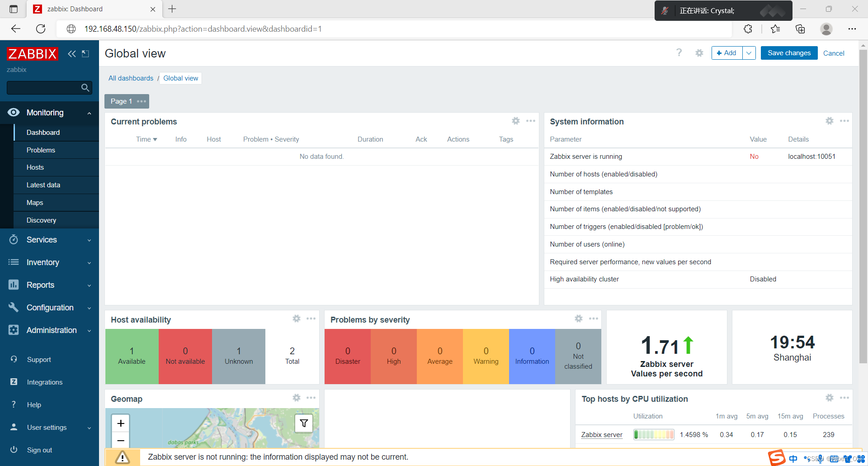Sort Current problems by Time column

[146, 139]
